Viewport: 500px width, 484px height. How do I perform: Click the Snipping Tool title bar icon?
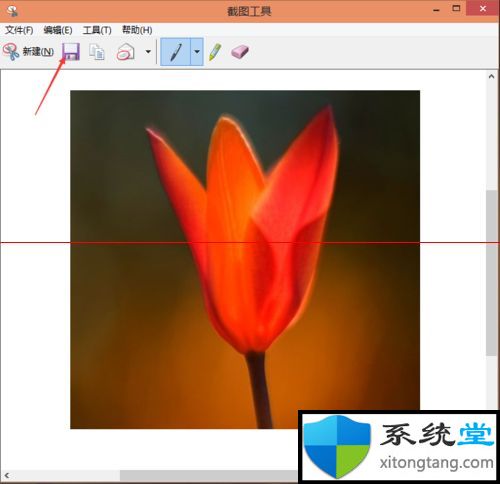(12, 11)
